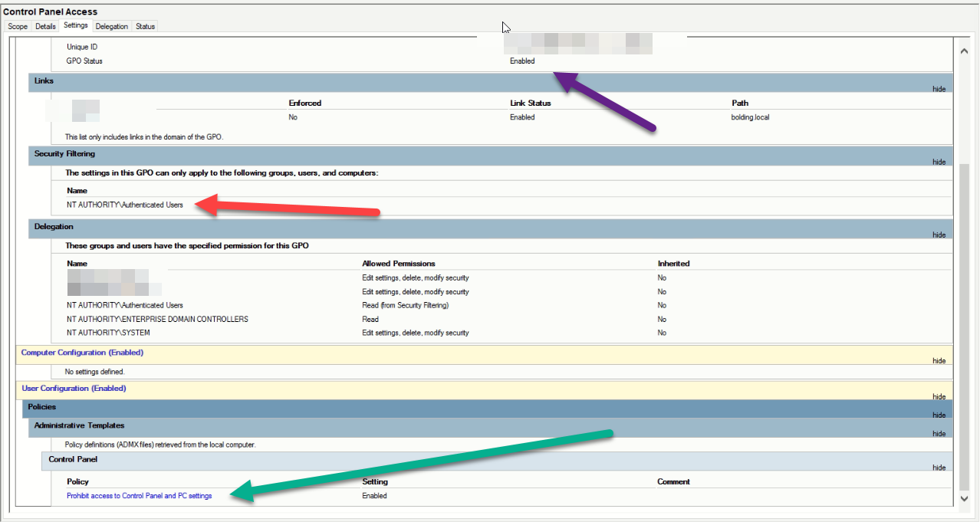980x522 pixels.
Task: Collapse the Control Panel policy section
Action: tap(939, 467)
